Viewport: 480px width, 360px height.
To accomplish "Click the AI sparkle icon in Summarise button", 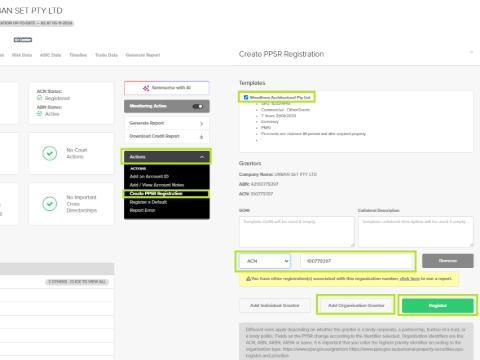I will pos(146,88).
